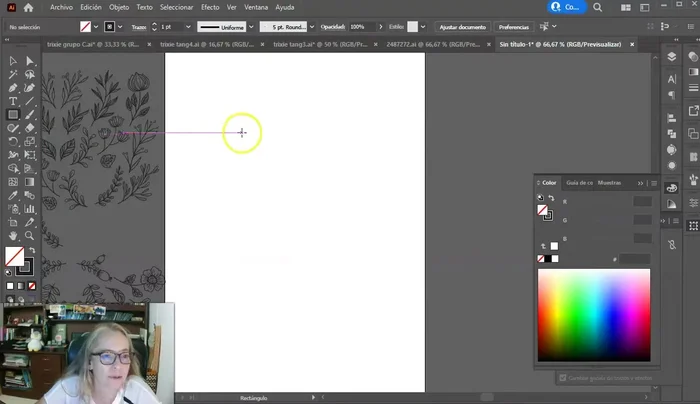The width and height of the screenshot is (700, 404).
Task: Select the Magic Wand tool
Action: [x=13, y=75]
